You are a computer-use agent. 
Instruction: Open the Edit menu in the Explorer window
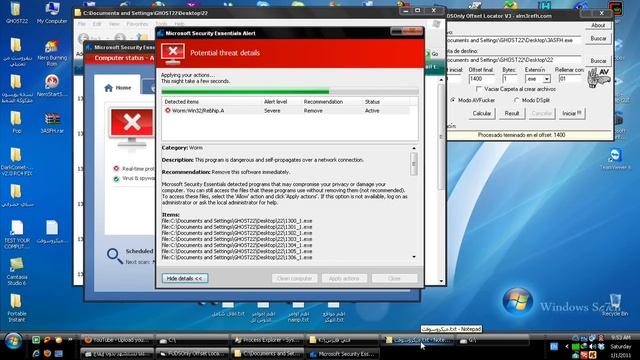pos(97,24)
